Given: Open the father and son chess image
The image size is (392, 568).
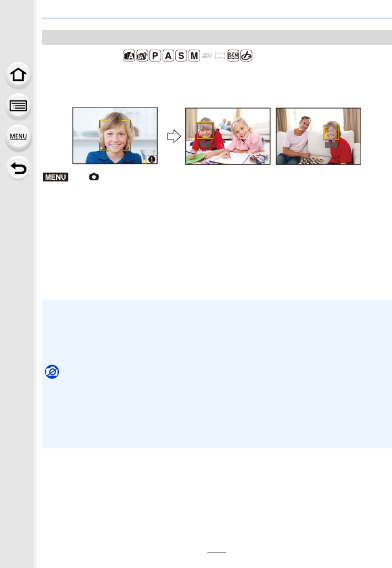Looking at the screenshot, I should (319, 136).
